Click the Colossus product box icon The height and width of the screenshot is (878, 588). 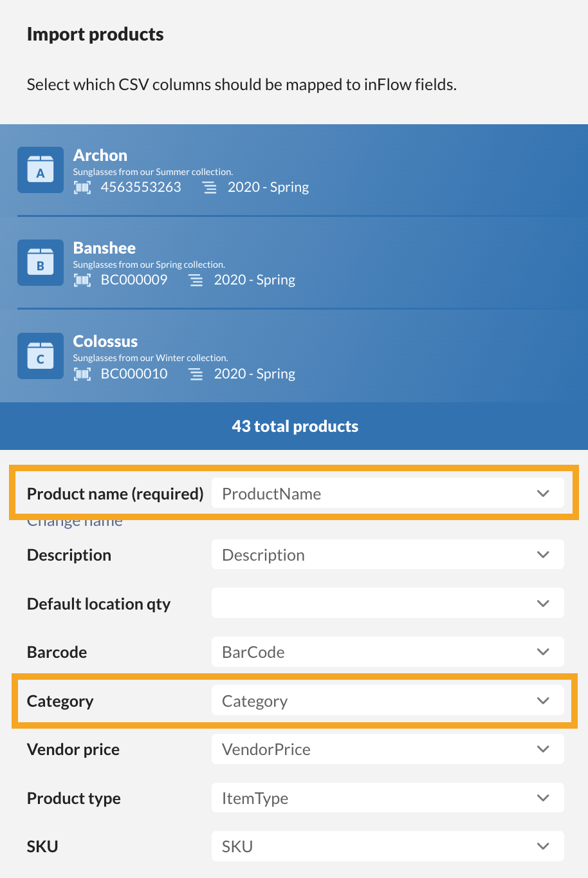(41, 356)
